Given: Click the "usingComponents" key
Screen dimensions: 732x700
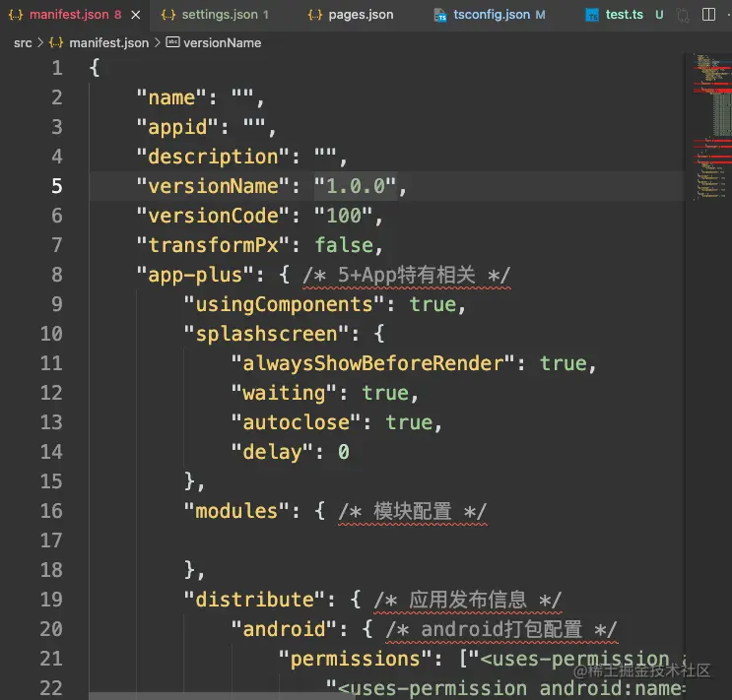Looking at the screenshot, I should click(x=284, y=304).
